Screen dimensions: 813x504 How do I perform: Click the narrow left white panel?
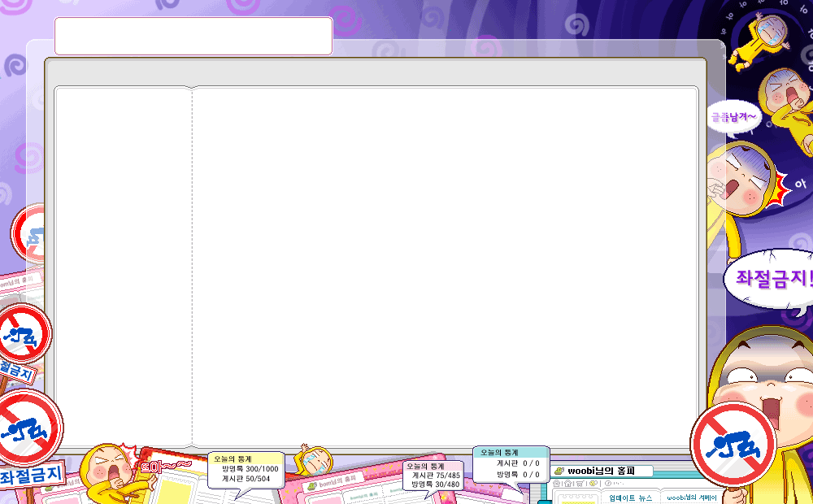tap(123, 267)
